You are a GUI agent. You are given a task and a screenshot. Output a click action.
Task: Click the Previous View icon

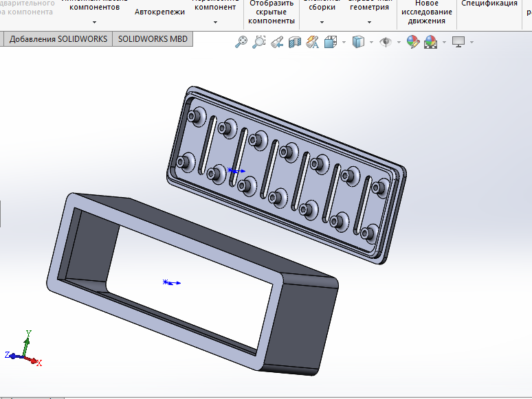point(277,43)
